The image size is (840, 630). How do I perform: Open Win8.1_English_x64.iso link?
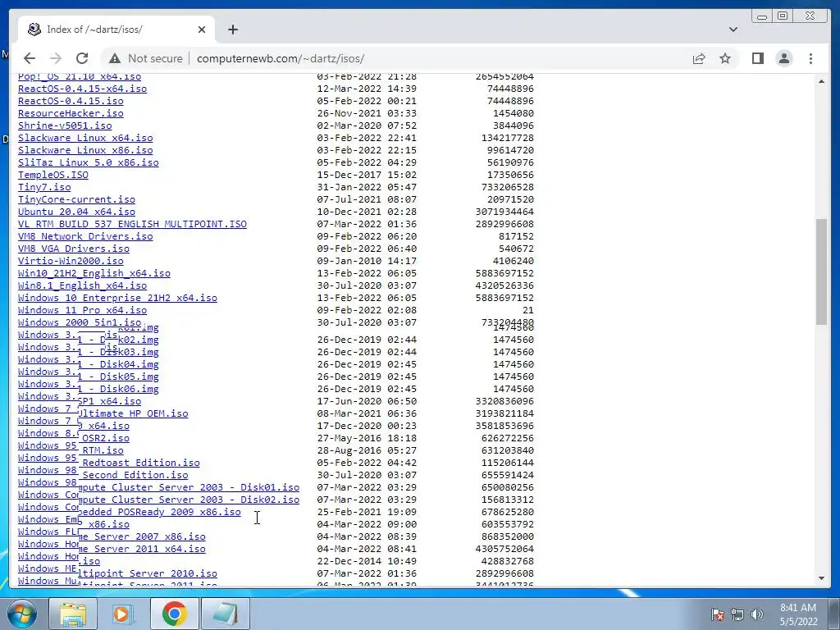click(x=83, y=286)
